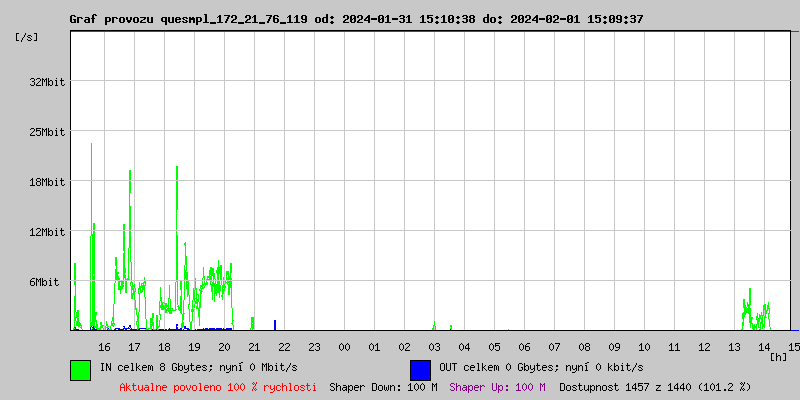Click the 'Shaper Down: 100 M' text
The height and width of the screenshot is (400, 800).
click(383, 387)
